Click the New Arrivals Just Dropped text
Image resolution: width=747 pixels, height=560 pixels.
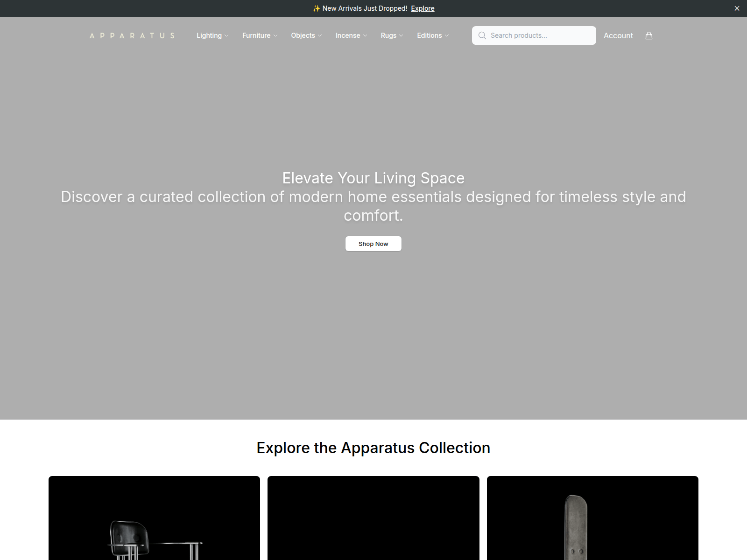point(365,8)
